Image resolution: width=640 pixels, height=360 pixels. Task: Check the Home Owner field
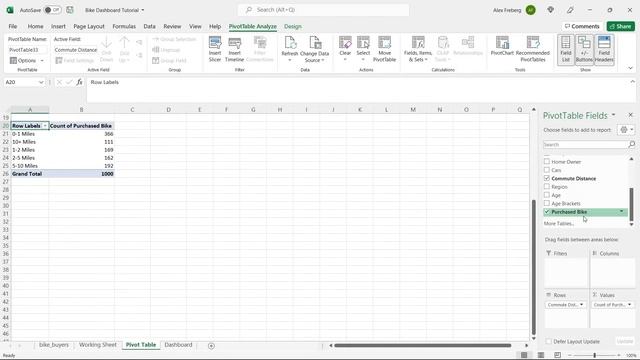547,162
